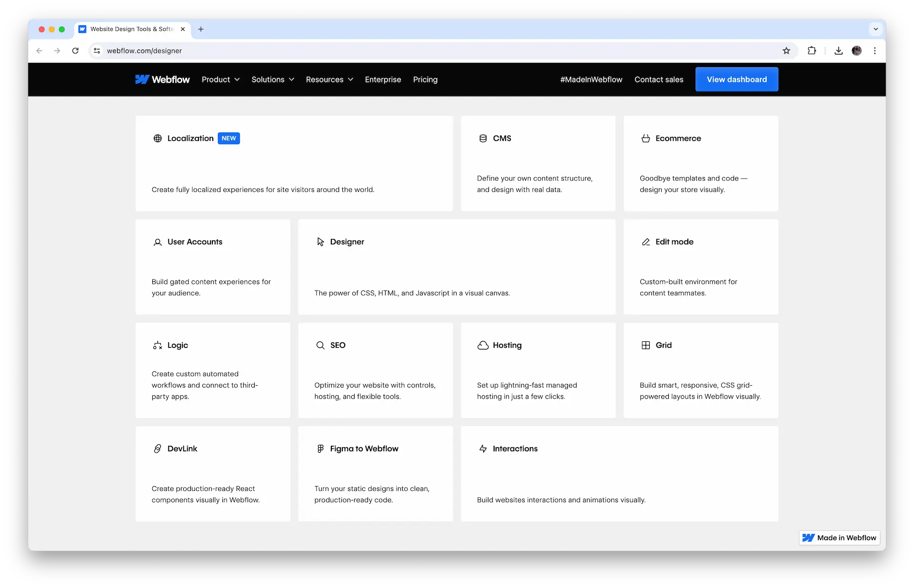This screenshot has height=588, width=914.
Task: Open the Logic card title
Action: click(178, 345)
